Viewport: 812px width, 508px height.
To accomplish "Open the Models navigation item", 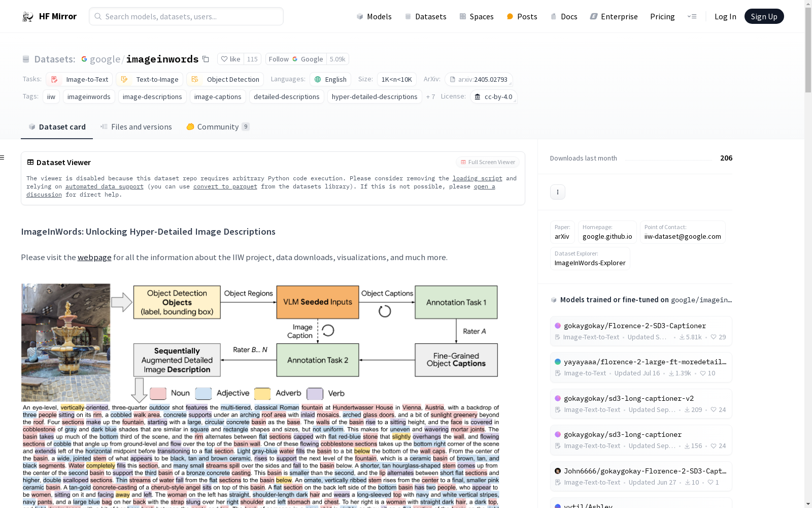I will point(374,16).
